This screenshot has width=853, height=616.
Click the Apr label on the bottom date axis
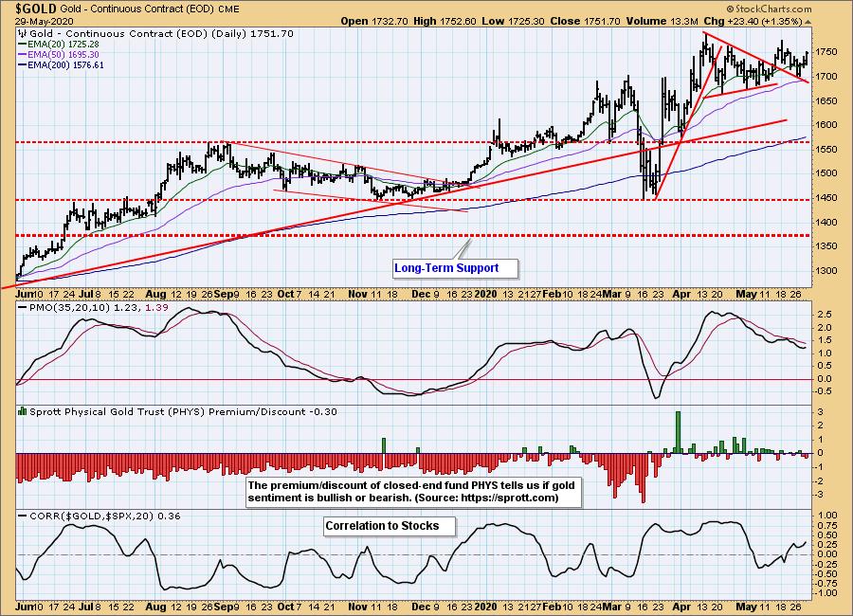(681, 607)
